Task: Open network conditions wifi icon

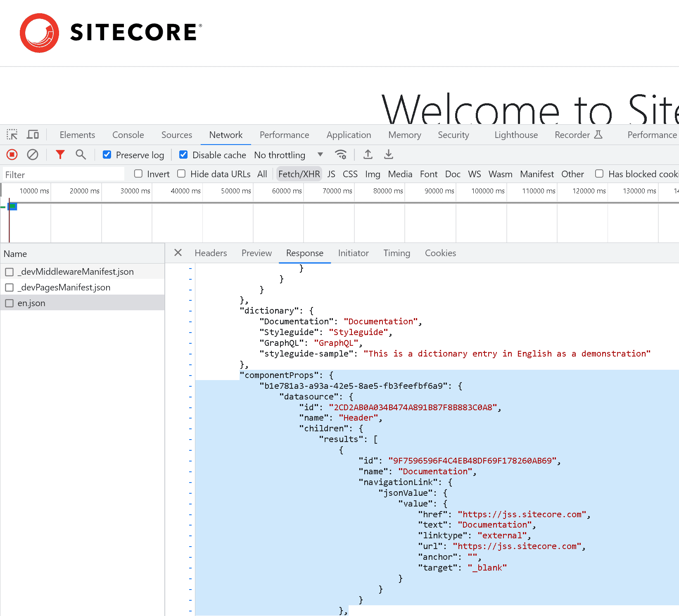Action: tap(341, 155)
